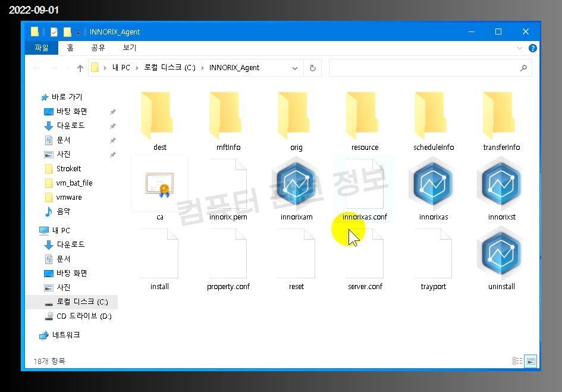Click the search magnifier icon
This screenshot has height=392, width=562.
tap(523, 68)
